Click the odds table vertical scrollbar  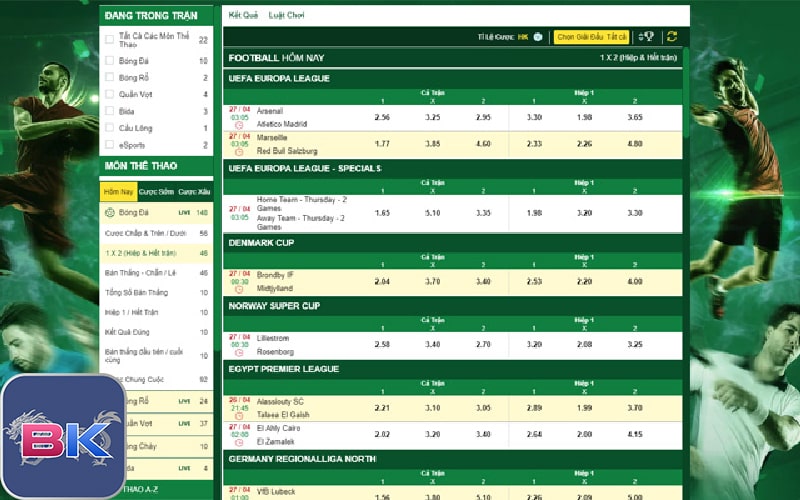point(686,92)
